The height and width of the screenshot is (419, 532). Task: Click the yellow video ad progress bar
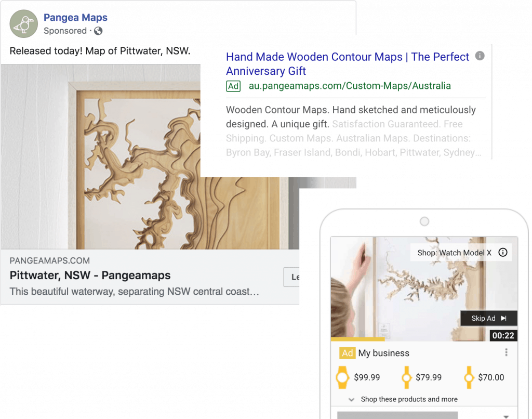point(358,339)
